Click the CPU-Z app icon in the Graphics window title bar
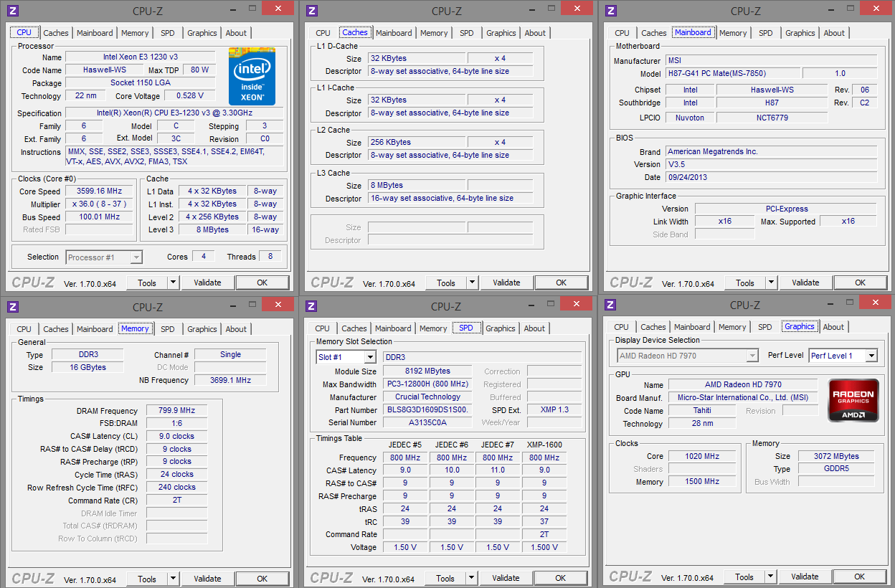Screen dimensions: 895x588 pyautogui.click(x=610, y=305)
